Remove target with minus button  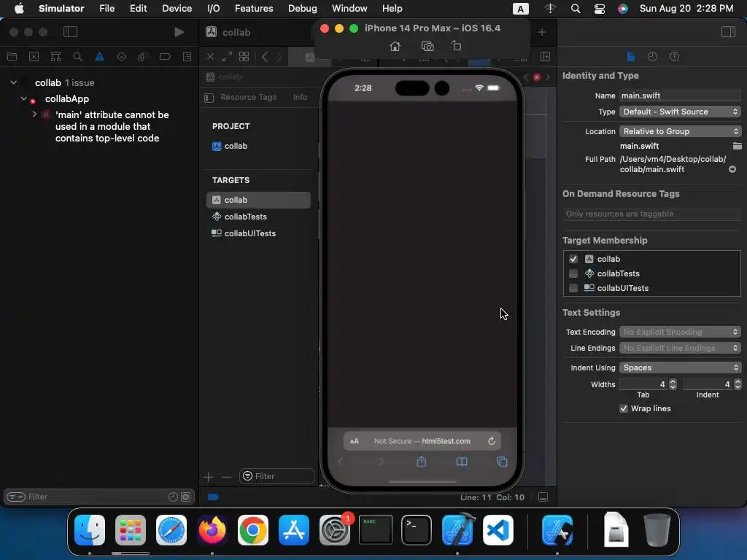click(x=226, y=477)
